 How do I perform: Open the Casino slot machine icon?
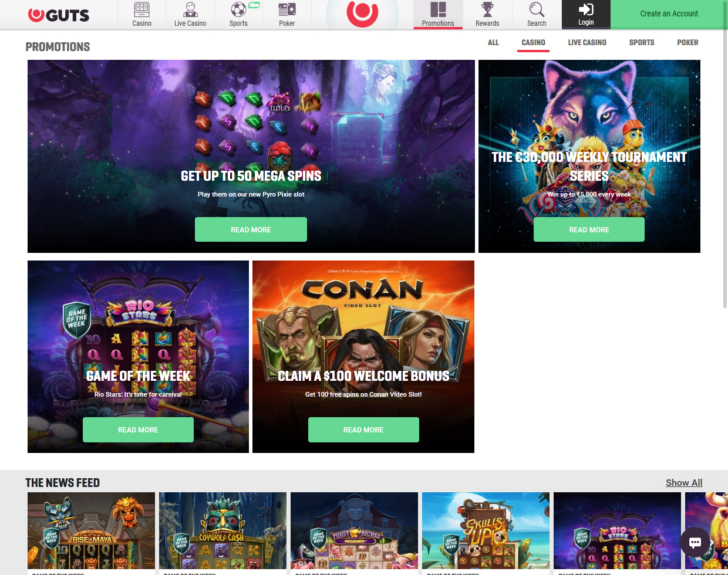click(x=141, y=10)
